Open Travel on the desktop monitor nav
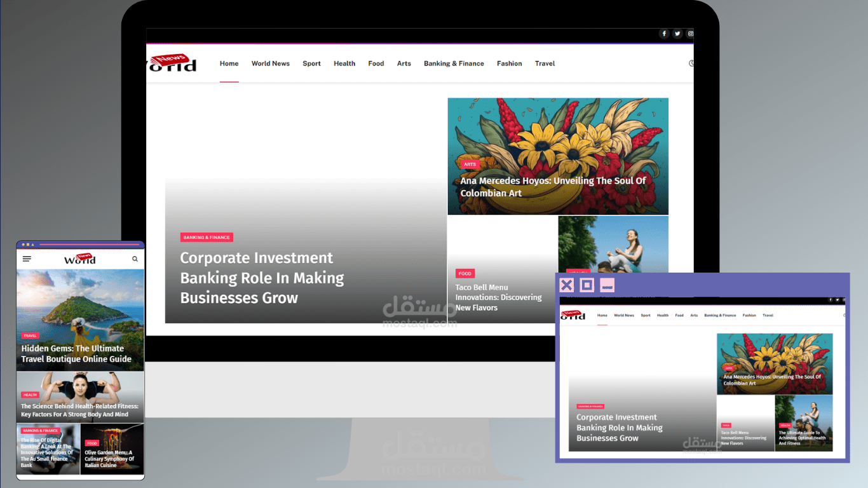Image resolution: width=868 pixels, height=488 pixels. point(545,64)
